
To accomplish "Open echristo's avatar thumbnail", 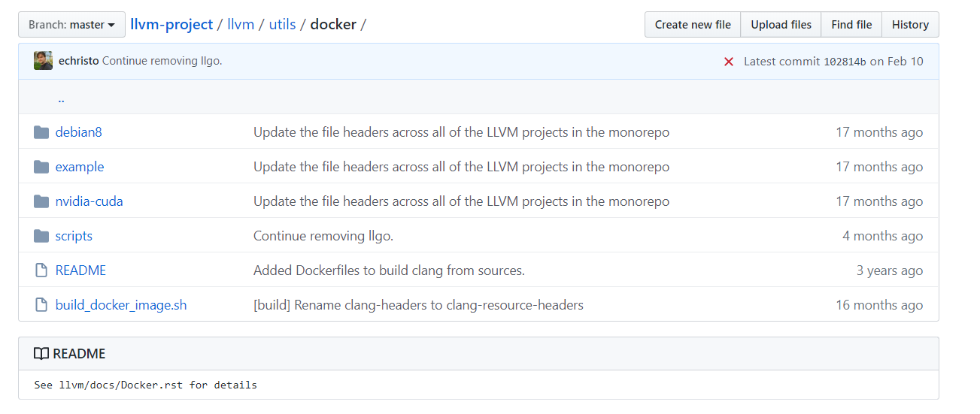I will tap(43, 61).
